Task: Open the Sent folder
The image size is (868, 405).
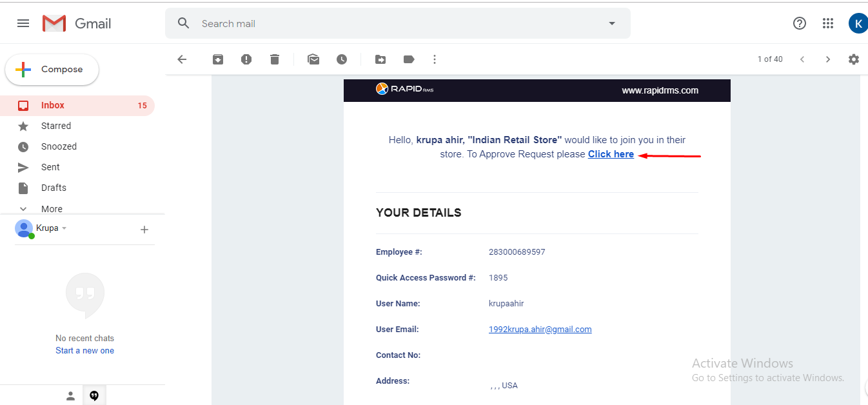Action: pyautogui.click(x=50, y=167)
